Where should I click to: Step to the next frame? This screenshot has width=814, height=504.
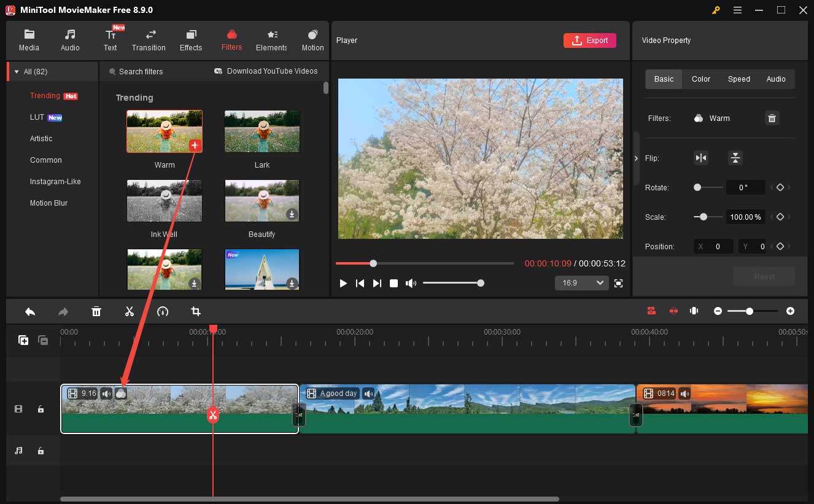click(377, 283)
